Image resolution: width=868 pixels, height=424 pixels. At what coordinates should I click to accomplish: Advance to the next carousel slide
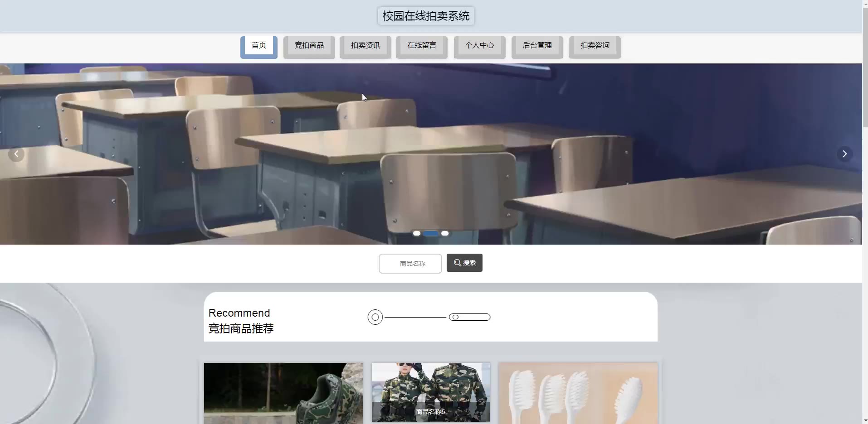pos(845,154)
